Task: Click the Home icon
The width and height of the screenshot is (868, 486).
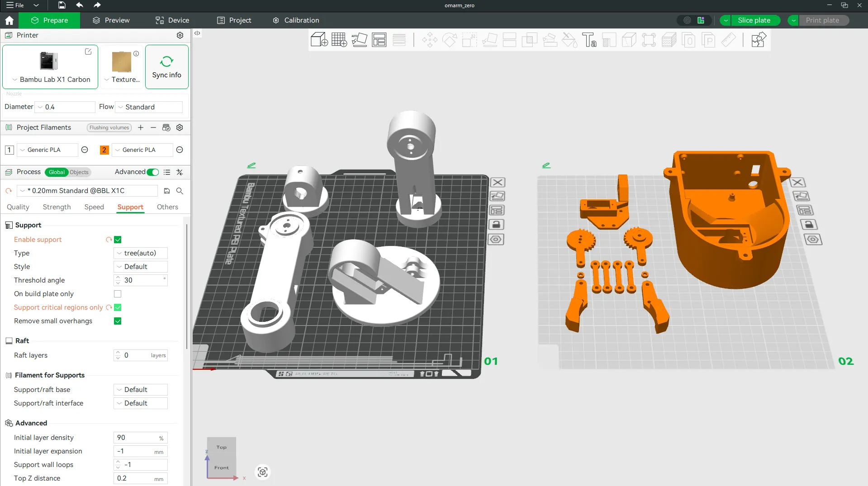Action: 9,20
